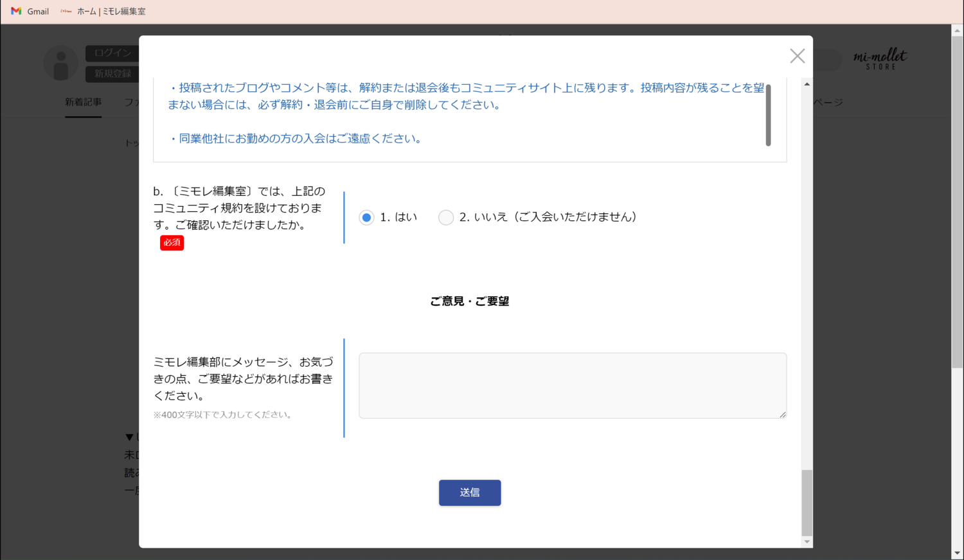
Task: Click the browser page scrollbar up arrow
Action: [x=958, y=30]
